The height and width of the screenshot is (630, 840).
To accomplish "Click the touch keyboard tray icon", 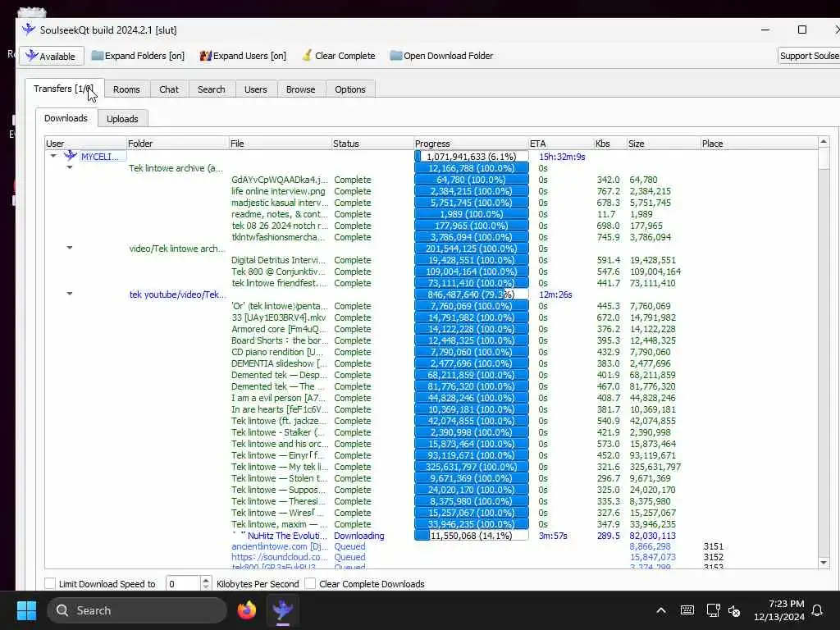I will 687,610.
